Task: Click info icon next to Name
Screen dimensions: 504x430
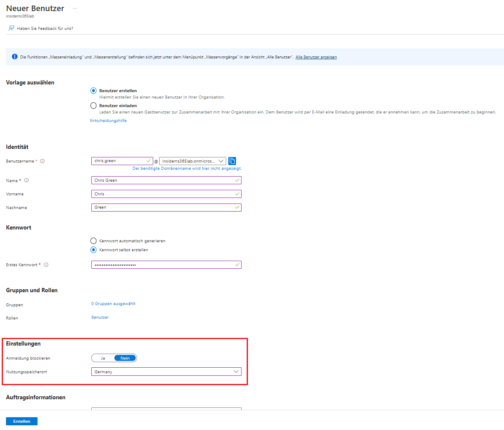Action: (26, 180)
